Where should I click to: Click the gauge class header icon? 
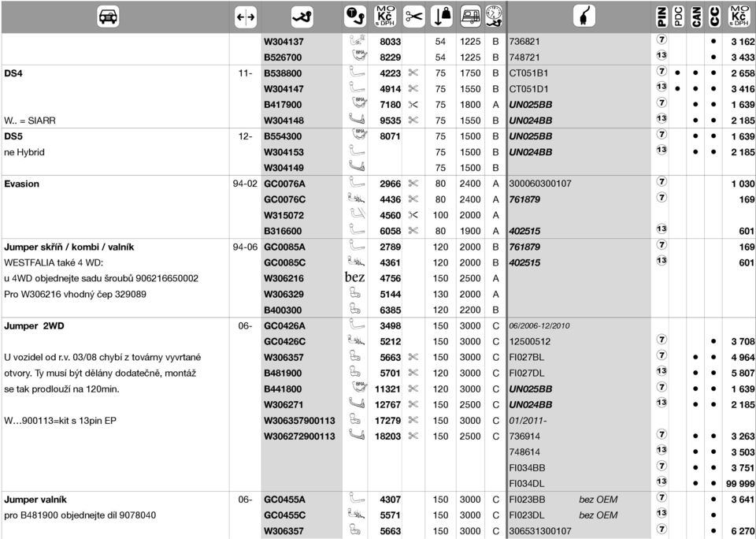click(494, 16)
